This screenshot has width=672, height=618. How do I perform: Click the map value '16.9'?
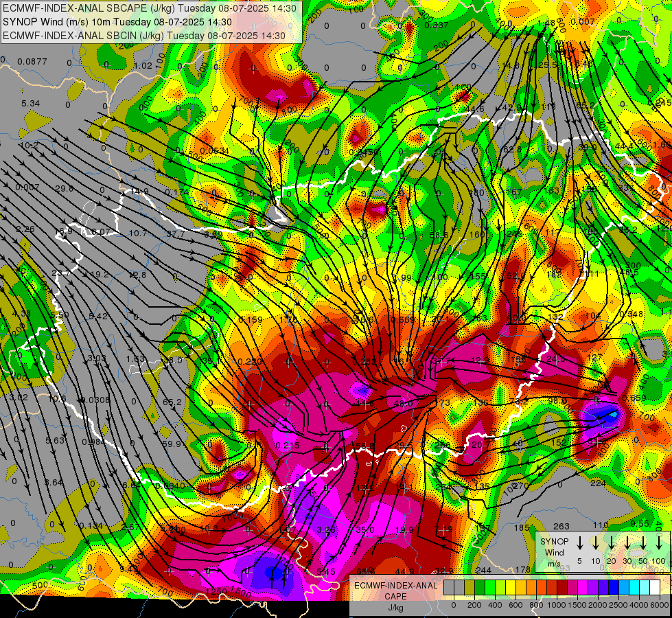tap(64, 232)
